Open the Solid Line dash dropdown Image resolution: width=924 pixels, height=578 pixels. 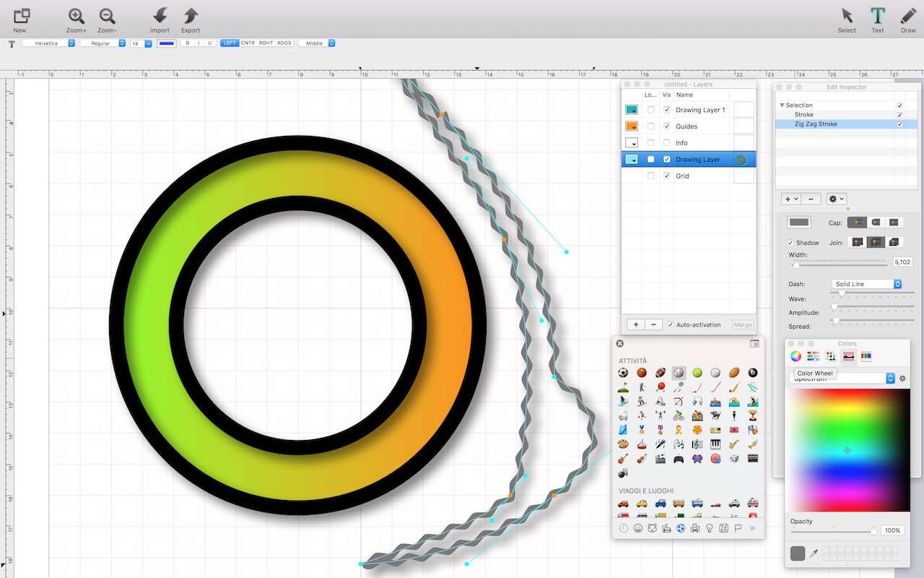click(866, 284)
